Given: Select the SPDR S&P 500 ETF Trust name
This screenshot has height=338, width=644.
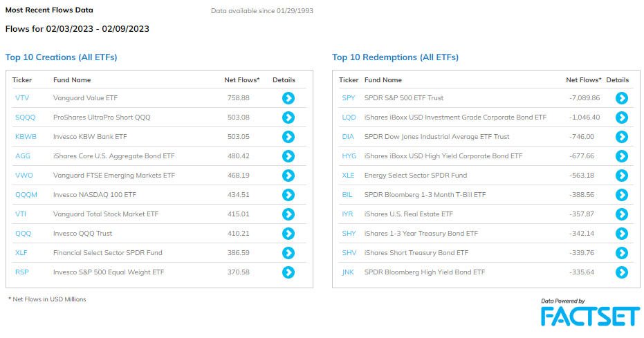Looking at the screenshot, I should (x=404, y=98).
